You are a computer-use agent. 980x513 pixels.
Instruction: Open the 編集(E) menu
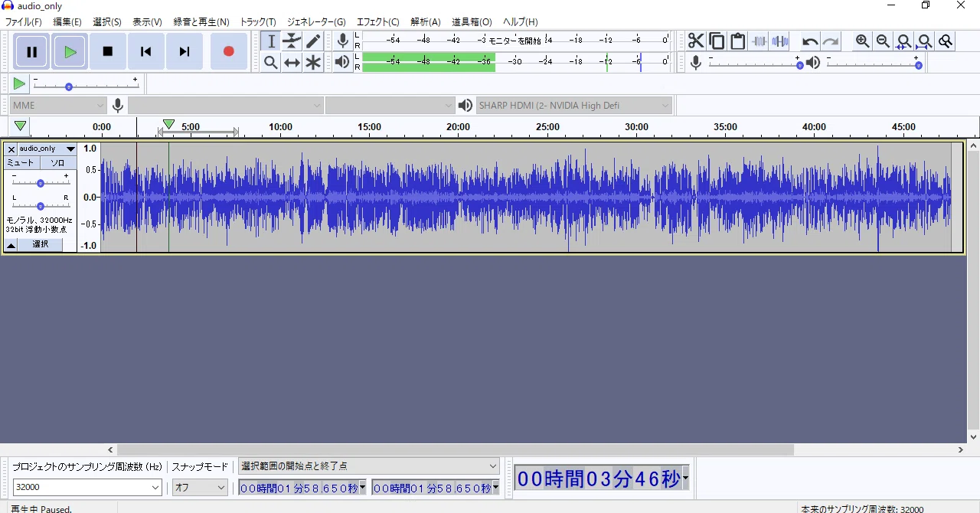click(67, 22)
